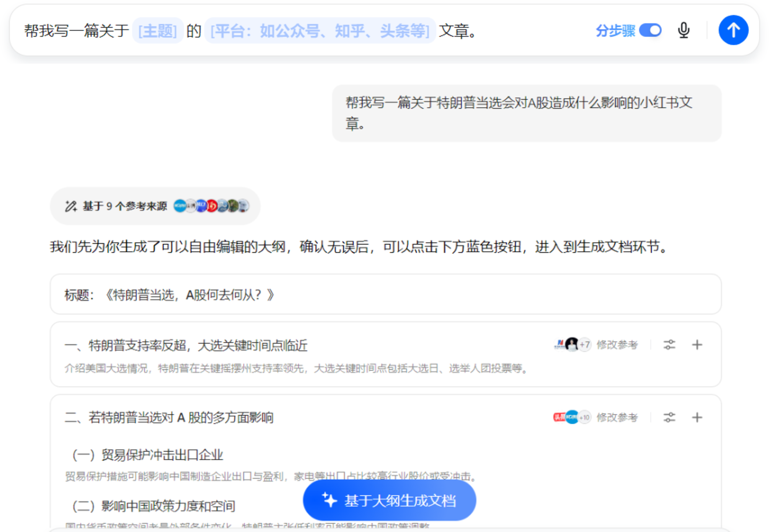769x532 pixels.
Task: Click the +7 source avatars in section one
Action: [572, 345]
